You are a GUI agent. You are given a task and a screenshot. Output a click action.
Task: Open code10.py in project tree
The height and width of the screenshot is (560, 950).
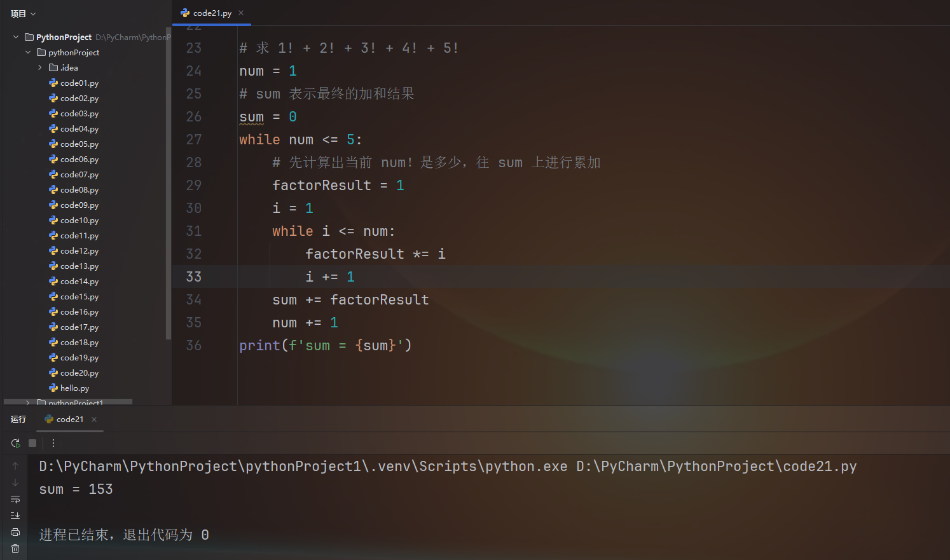[74, 221]
